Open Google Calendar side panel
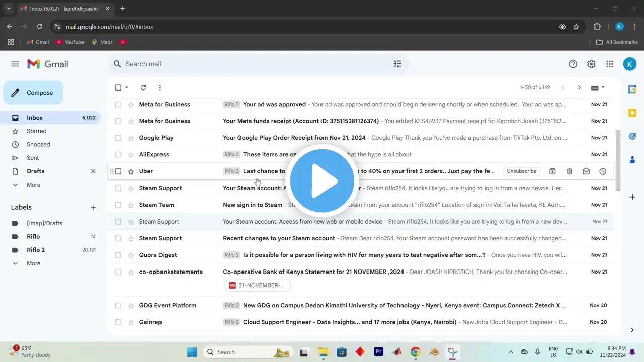 tap(632, 89)
